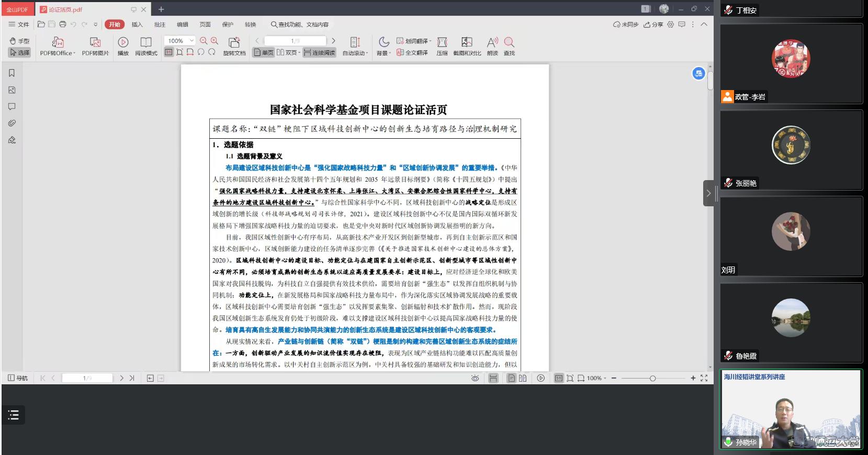Open the 截图和对比 tool
Viewport: 868px width, 455px height.
pos(467,42)
